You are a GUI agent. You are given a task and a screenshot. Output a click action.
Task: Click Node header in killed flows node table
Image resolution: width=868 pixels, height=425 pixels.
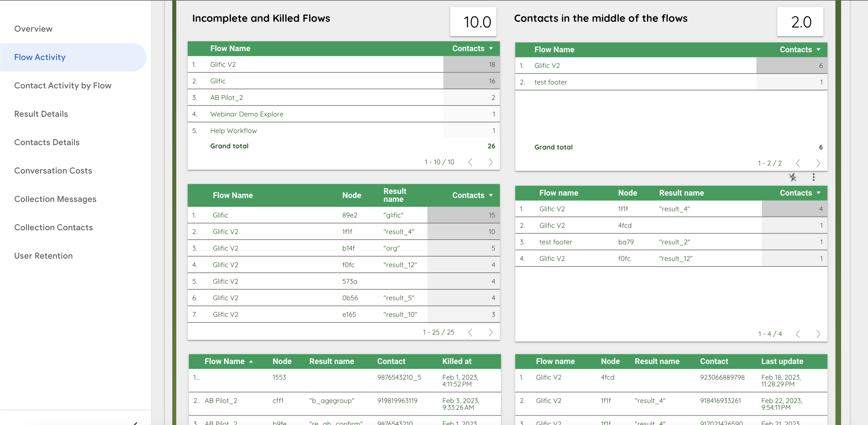[352, 195]
